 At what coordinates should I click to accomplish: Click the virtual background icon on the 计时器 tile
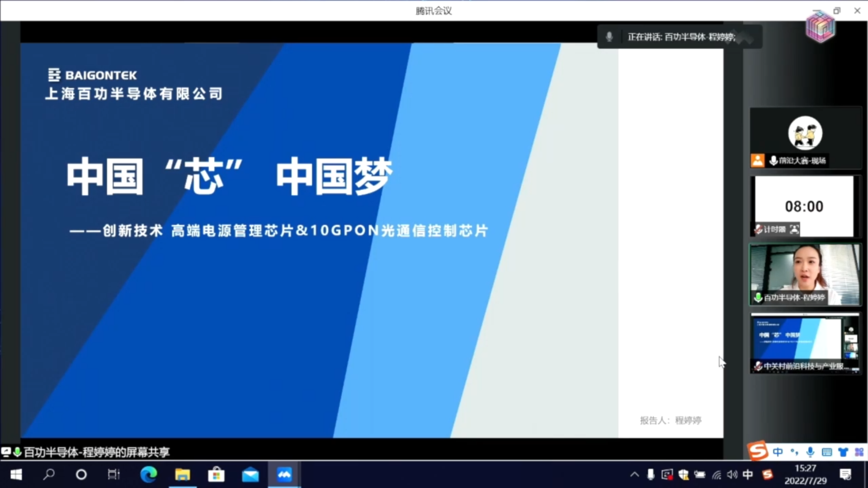pos(794,229)
